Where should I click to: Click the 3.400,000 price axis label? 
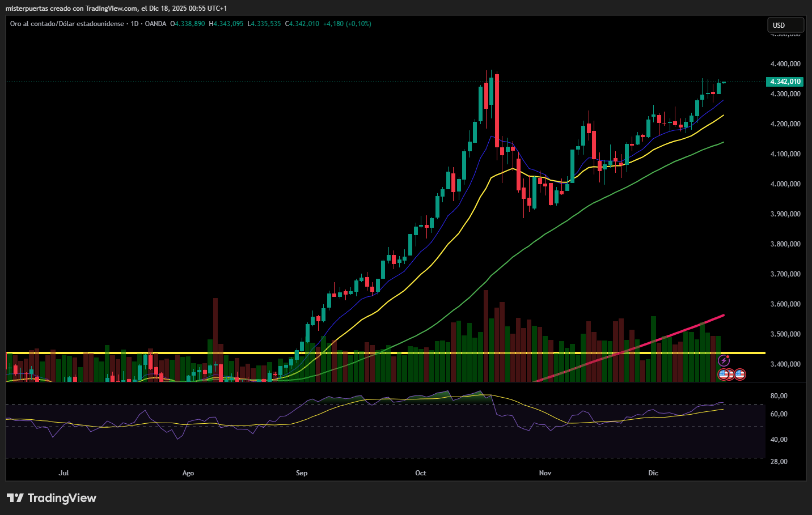785,364
